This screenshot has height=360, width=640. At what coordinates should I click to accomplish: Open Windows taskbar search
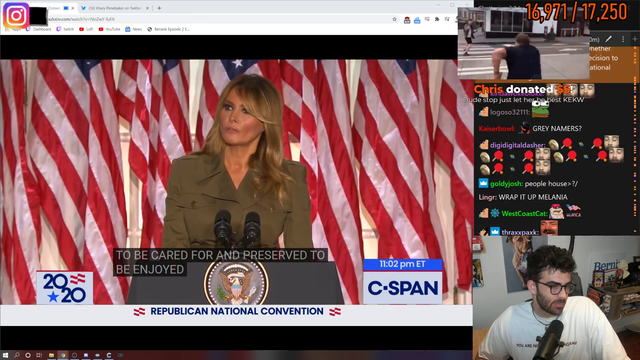(17, 355)
